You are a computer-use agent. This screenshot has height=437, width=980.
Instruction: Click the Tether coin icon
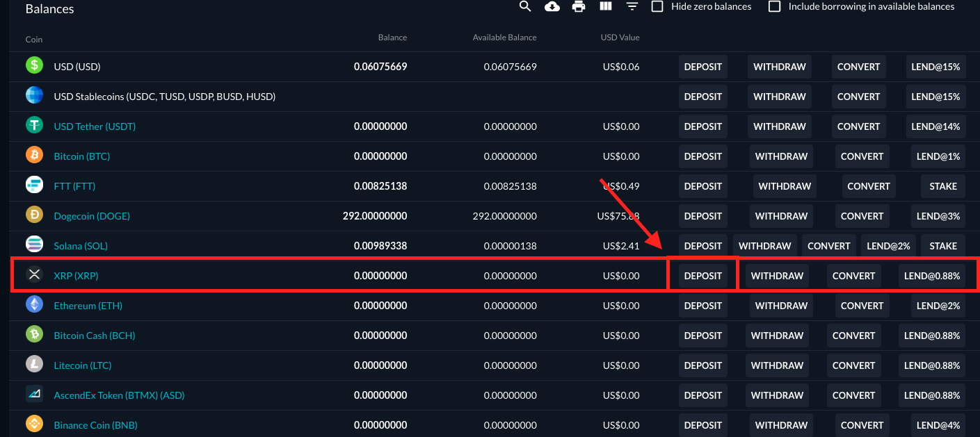point(34,125)
